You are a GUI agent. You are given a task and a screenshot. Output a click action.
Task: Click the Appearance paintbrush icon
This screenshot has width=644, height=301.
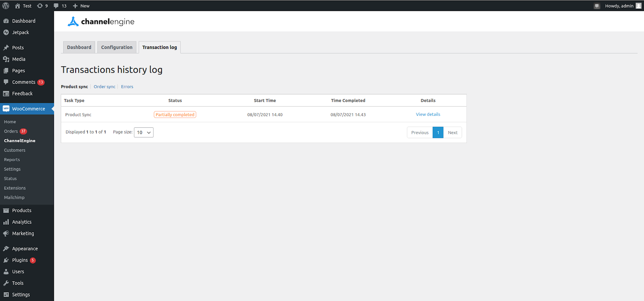click(x=6, y=249)
